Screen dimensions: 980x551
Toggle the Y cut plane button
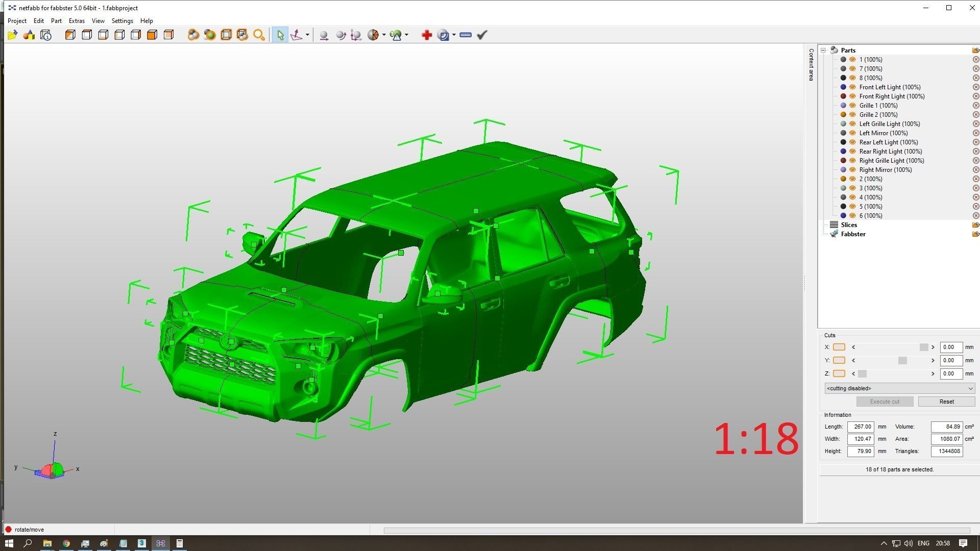839,360
